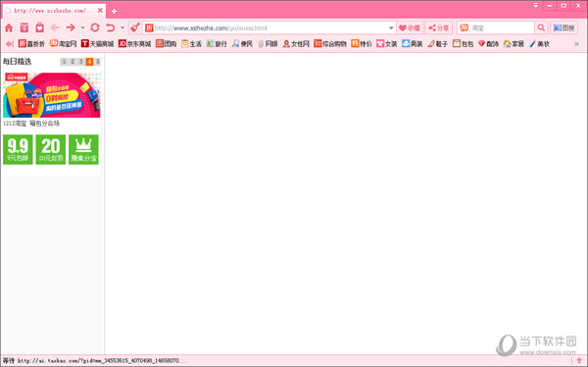Open a new tab with plus button

point(114,12)
